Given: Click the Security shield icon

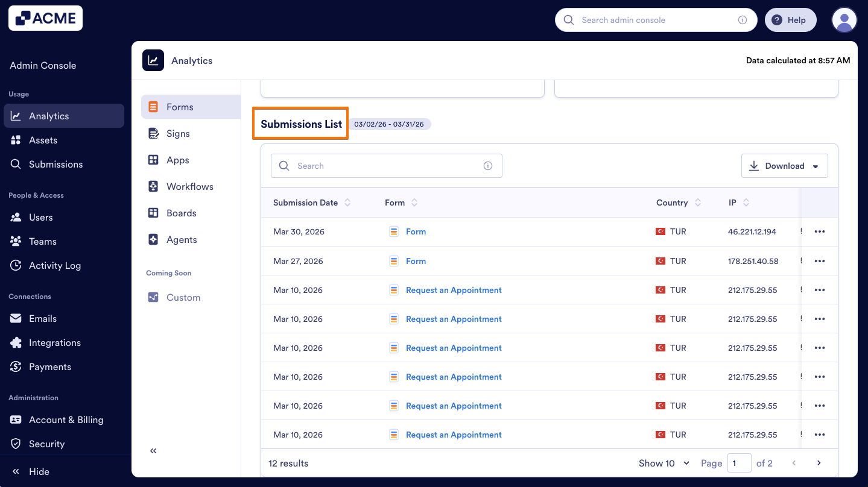Looking at the screenshot, I should pos(16,444).
